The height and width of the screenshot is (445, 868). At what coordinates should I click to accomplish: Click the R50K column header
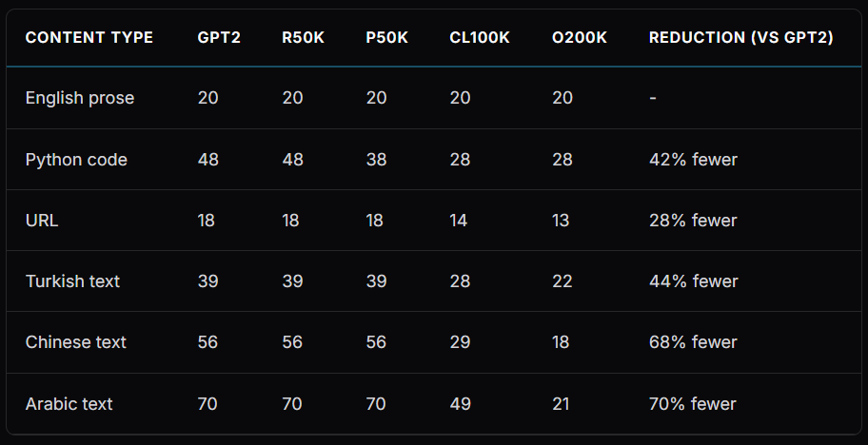tap(303, 38)
